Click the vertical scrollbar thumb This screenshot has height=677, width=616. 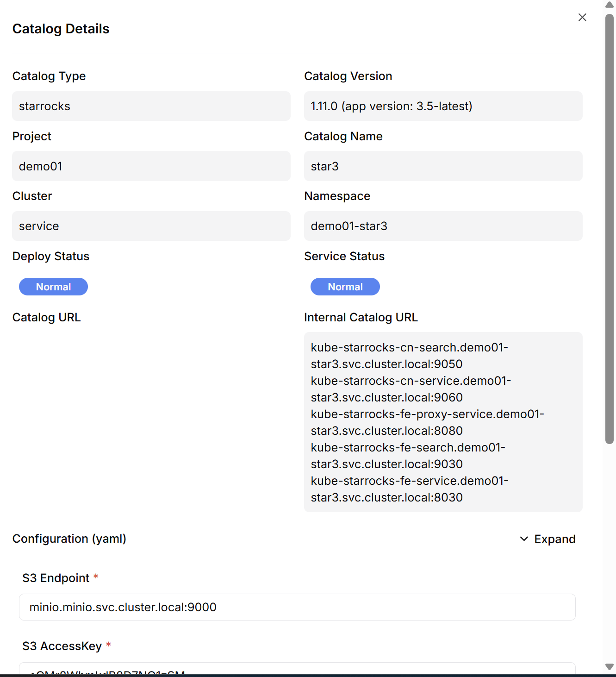coord(610,229)
